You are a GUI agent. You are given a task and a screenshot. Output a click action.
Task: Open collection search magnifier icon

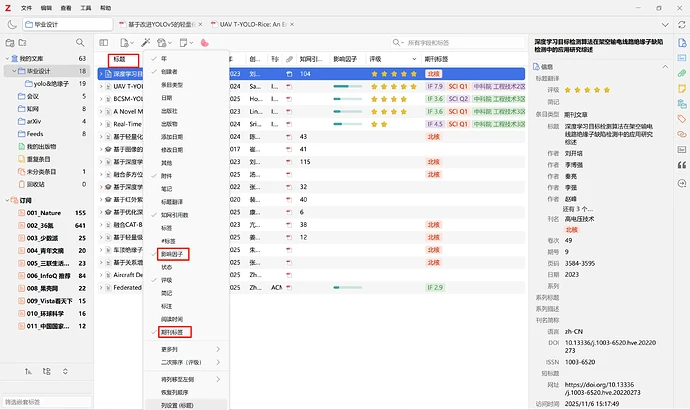tap(80, 43)
